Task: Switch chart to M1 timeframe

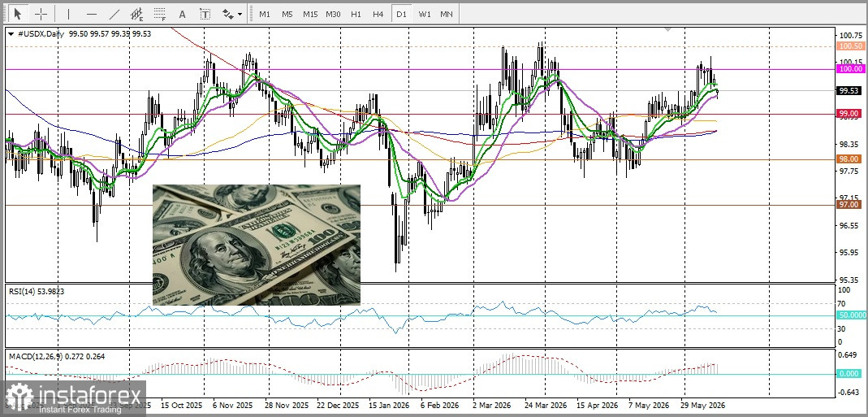Action: tap(265, 14)
